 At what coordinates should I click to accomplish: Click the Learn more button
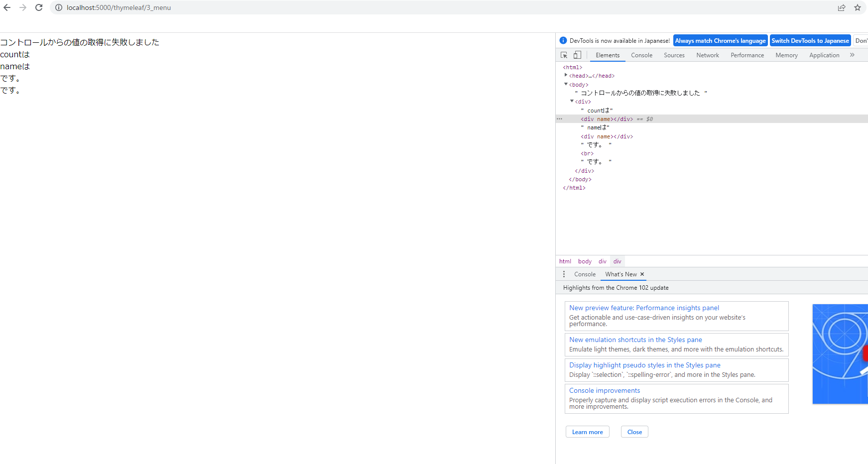(588, 432)
